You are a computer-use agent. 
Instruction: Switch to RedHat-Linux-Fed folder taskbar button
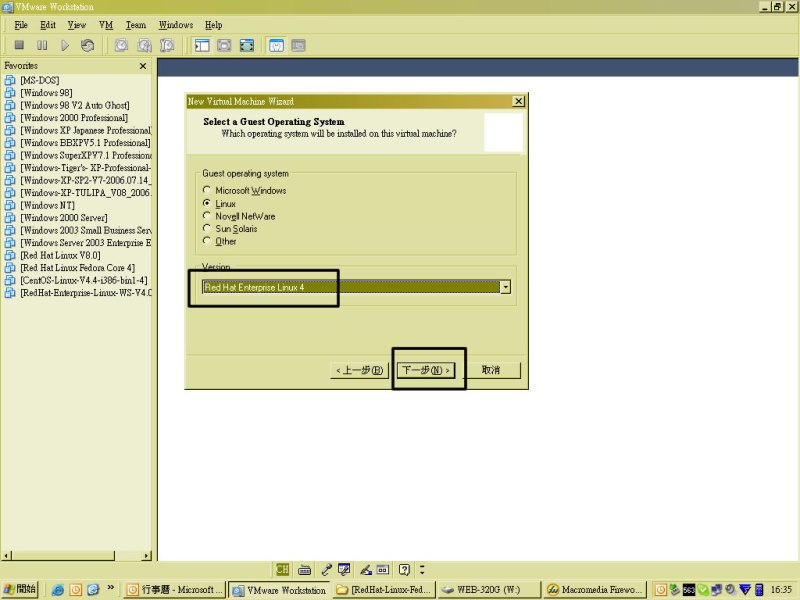pyautogui.click(x=385, y=590)
